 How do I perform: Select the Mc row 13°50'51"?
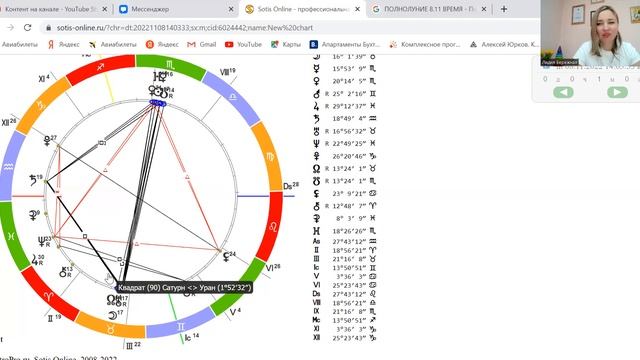[x=344, y=320]
